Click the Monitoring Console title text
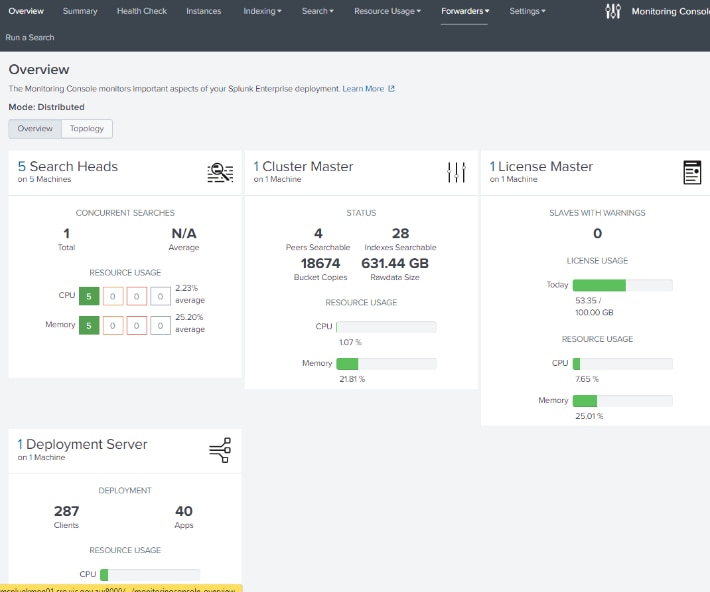710x592 pixels. [x=671, y=11]
